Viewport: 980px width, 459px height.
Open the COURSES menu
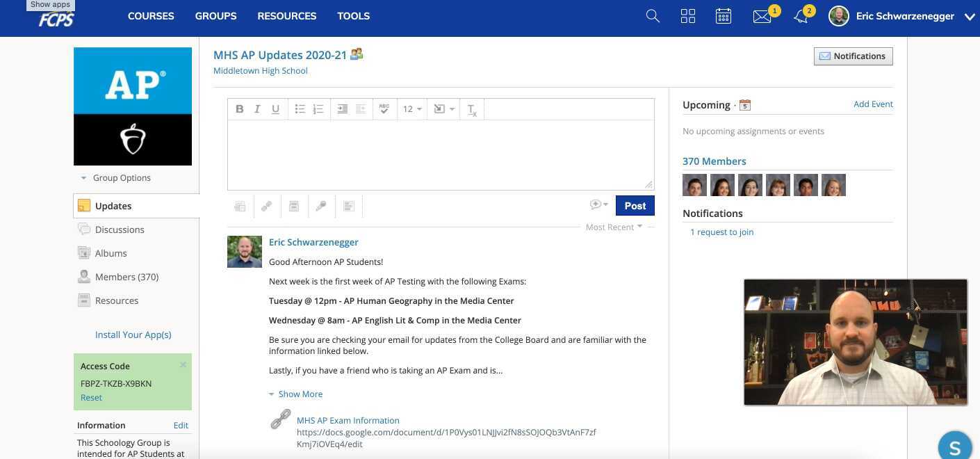151,16
